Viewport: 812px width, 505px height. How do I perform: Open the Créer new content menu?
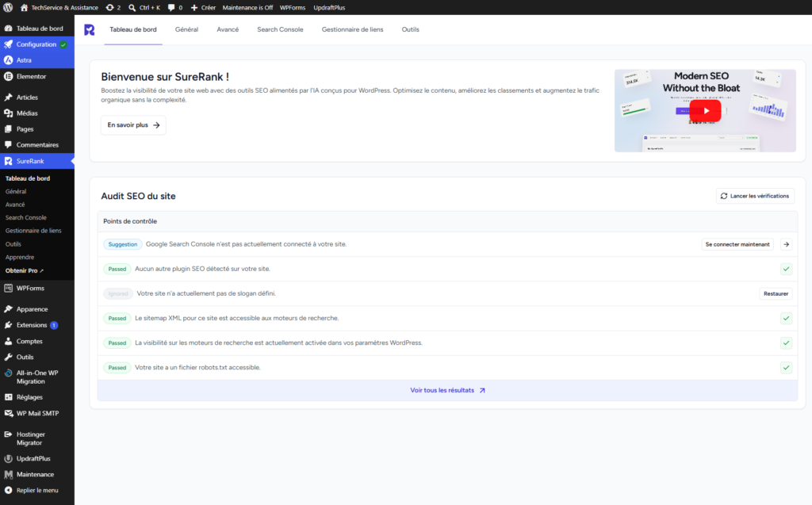point(203,7)
